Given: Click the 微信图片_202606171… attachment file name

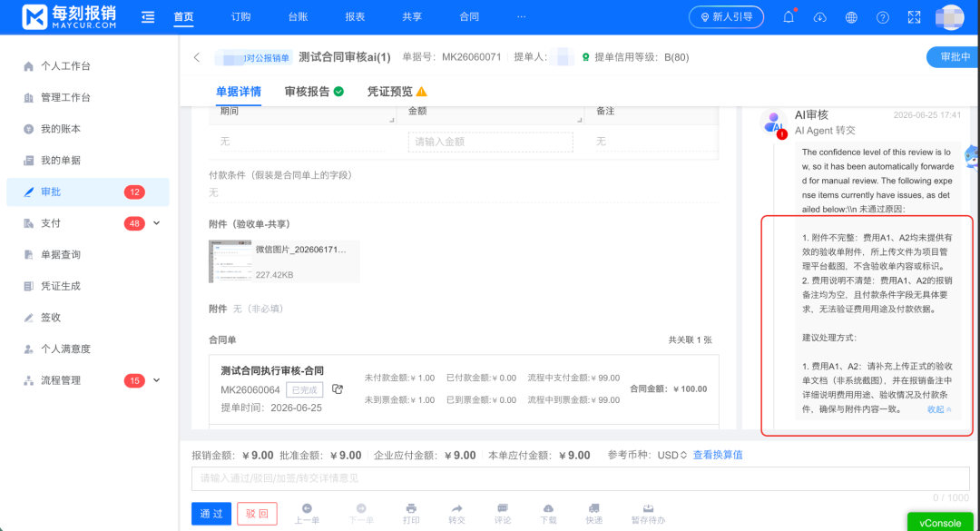Looking at the screenshot, I should (x=300, y=250).
